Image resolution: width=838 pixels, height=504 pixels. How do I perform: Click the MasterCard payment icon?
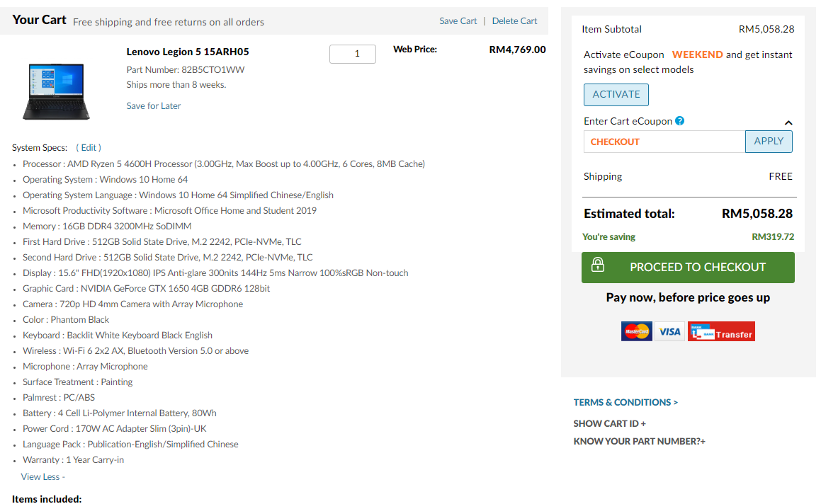click(637, 331)
